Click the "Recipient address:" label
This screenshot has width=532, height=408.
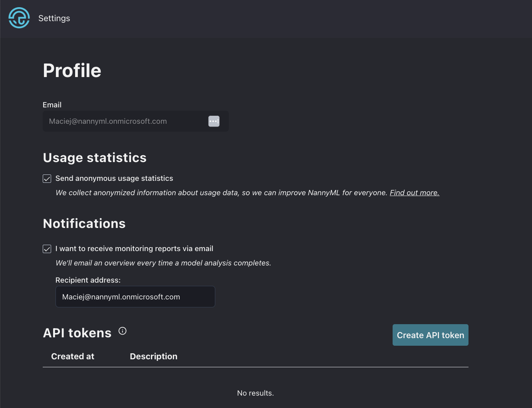coord(88,280)
